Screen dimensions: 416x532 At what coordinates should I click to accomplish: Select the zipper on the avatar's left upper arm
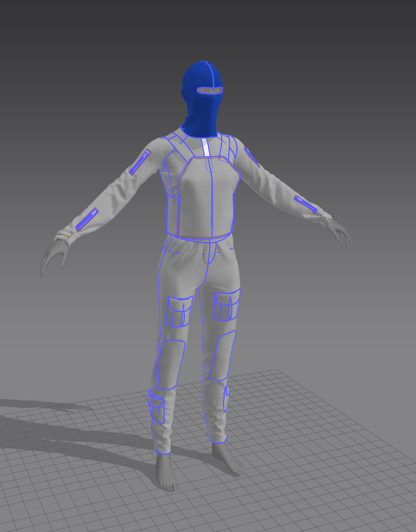[252, 157]
